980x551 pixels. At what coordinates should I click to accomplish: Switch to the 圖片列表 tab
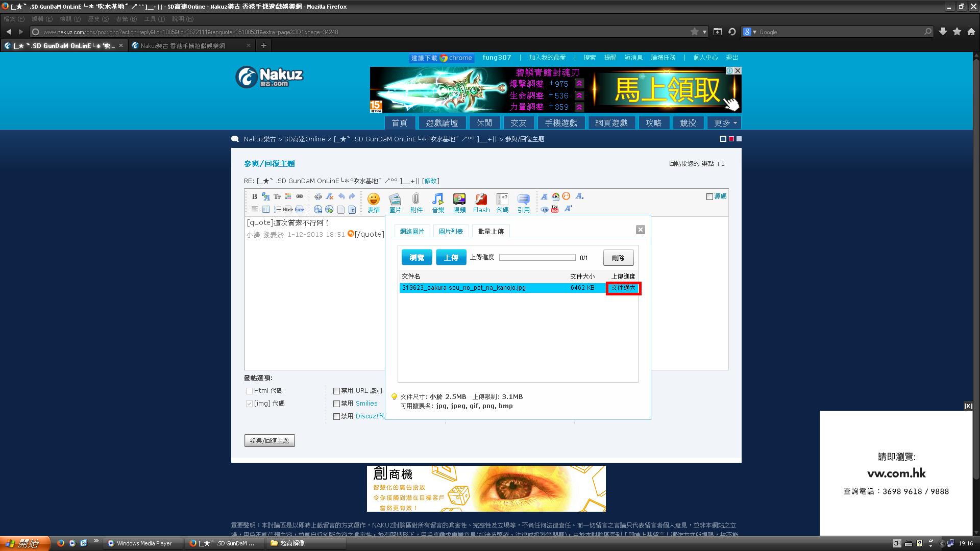tap(451, 231)
